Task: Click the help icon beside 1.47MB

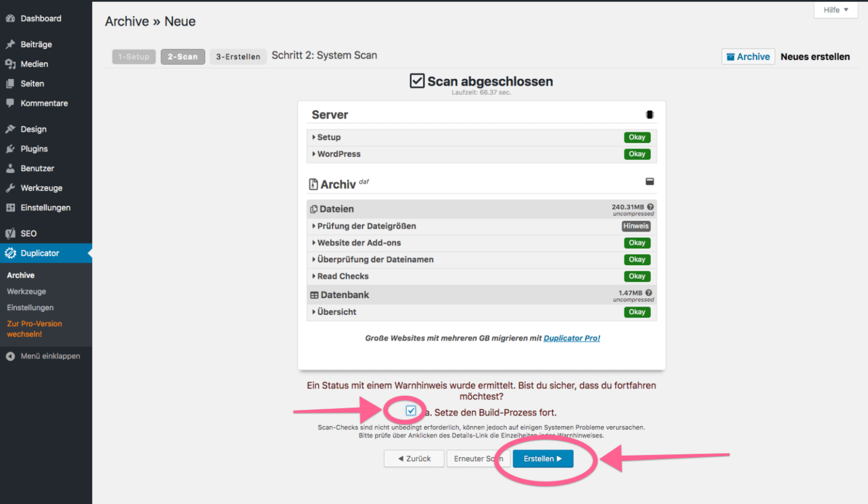Action: point(648,293)
